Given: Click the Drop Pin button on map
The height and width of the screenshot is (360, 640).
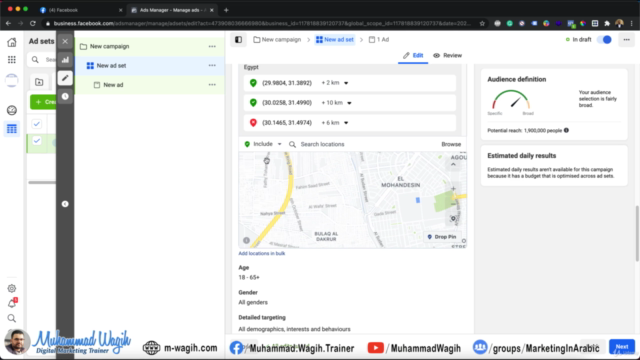Looking at the screenshot, I should 442,237.
